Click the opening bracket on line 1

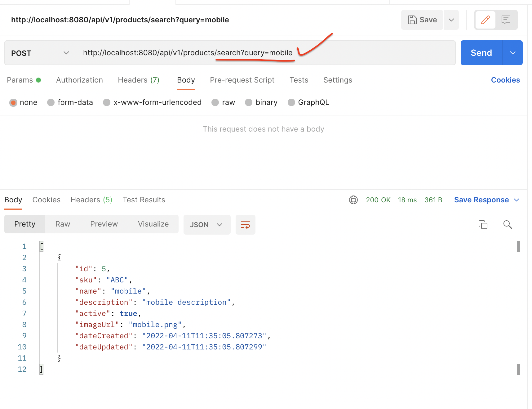[41, 246]
